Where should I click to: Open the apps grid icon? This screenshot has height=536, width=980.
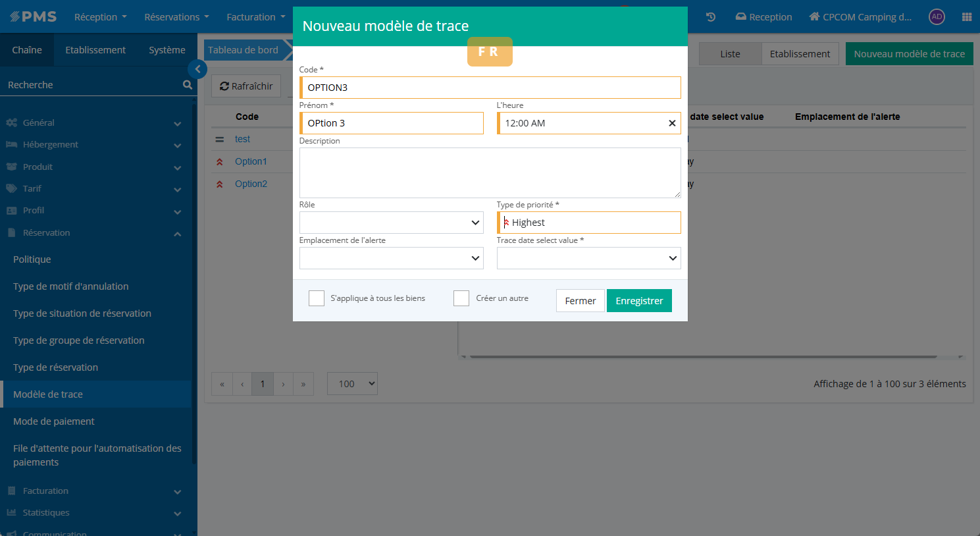(966, 17)
